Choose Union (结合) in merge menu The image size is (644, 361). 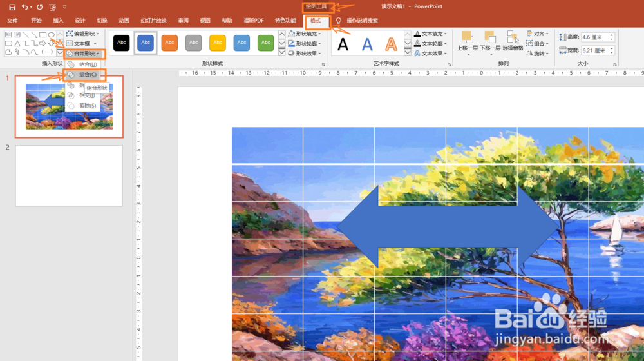pos(83,64)
